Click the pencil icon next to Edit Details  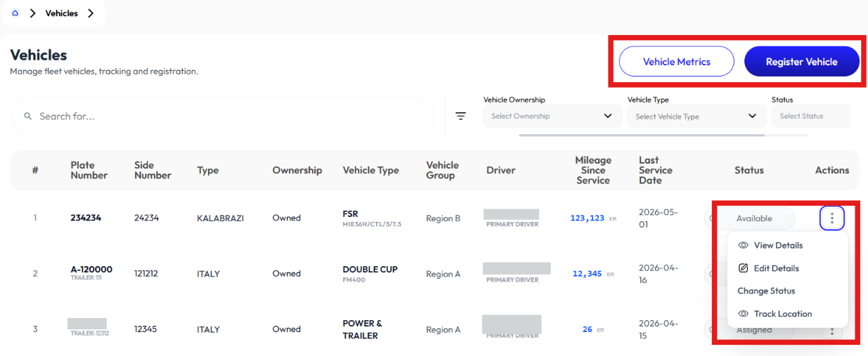click(x=743, y=268)
